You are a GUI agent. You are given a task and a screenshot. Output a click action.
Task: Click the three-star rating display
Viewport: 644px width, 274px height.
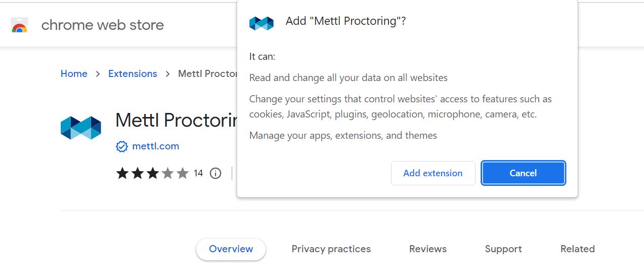coord(152,173)
